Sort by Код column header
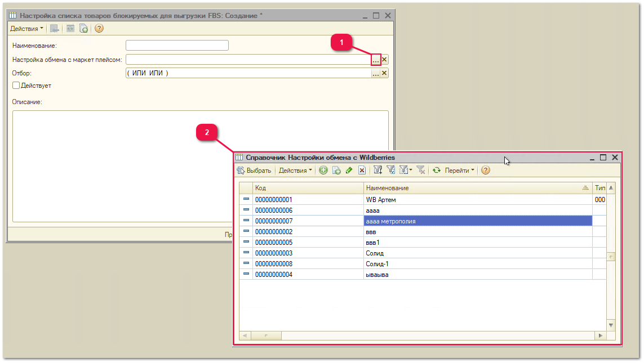This screenshot has height=363, width=644. click(x=308, y=188)
